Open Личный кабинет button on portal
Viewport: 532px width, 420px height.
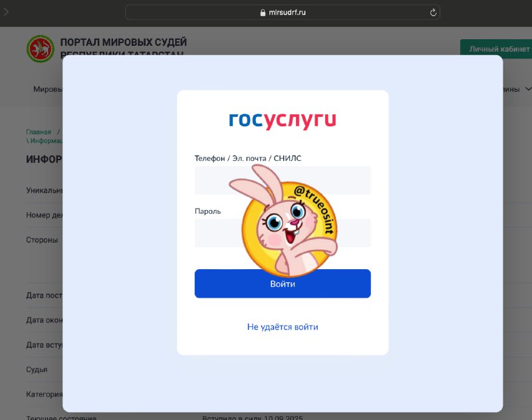click(496, 49)
